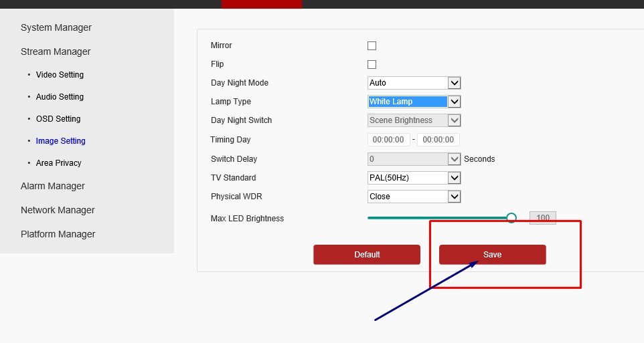Select Platform Manager in the sidebar
Screen dimensions: 644x343
(x=58, y=234)
